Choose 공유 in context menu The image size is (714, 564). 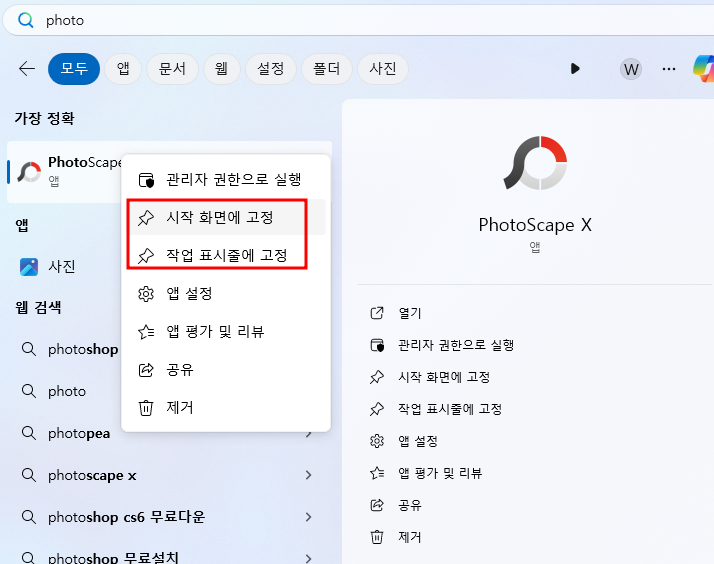click(x=226, y=369)
